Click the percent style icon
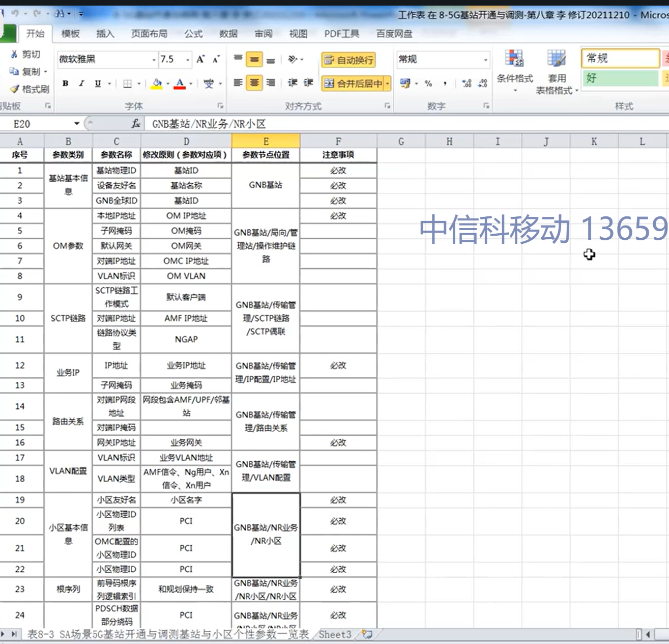This screenshot has height=644, width=669. (428, 83)
